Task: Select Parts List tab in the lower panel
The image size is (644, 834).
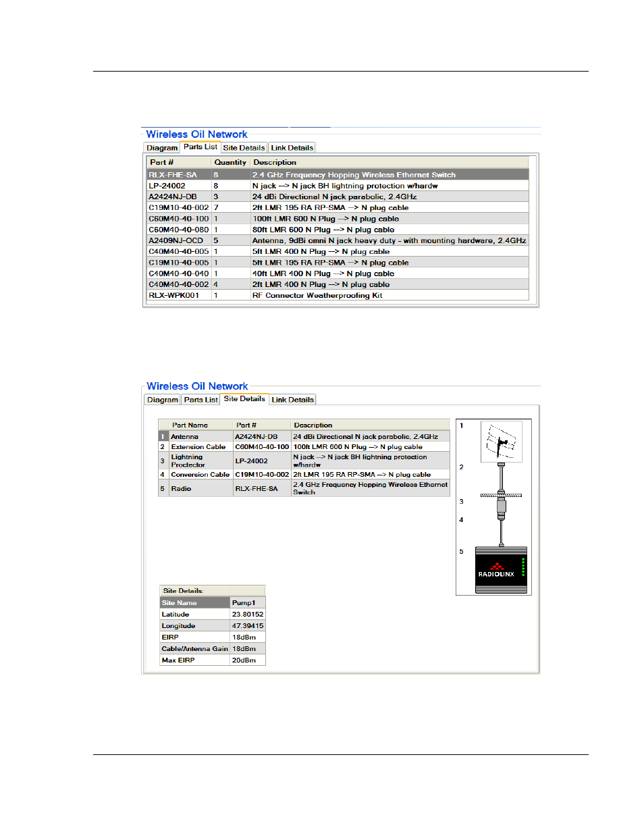Action: click(x=201, y=400)
